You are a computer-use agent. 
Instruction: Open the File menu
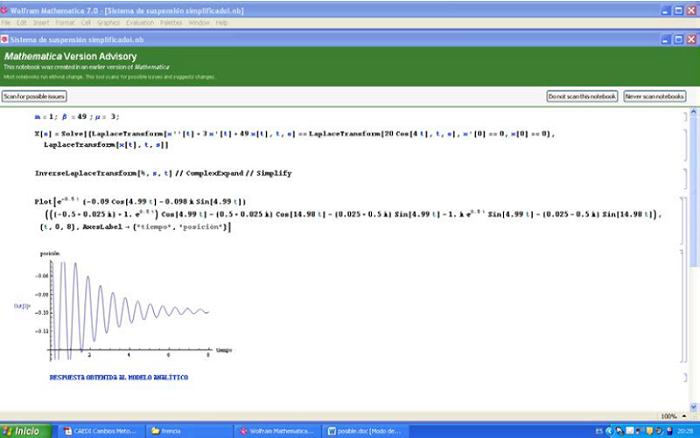[x=6, y=23]
